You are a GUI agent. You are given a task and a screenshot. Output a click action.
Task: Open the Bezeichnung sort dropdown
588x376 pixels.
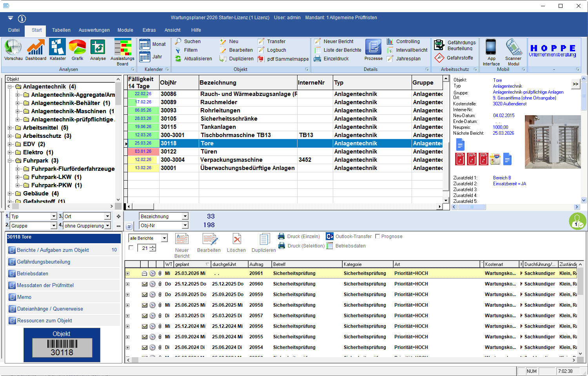(x=185, y=216)
